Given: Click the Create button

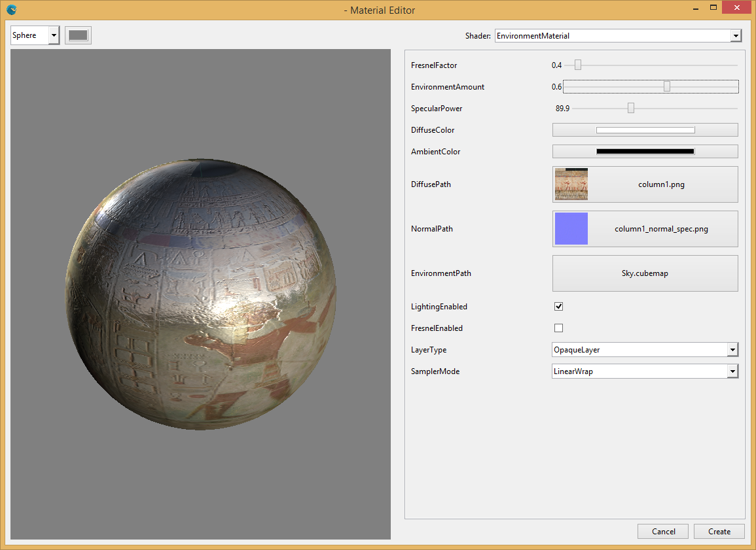Looking at the screenshot, I should [719, 531].
